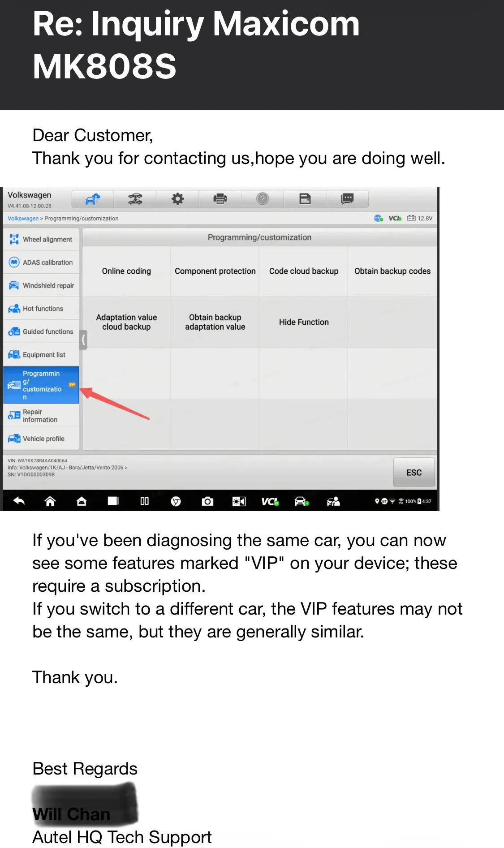Select Programming/customization VIP menu item
This screenshot has width=504, height=848.
tap(41, 385)
